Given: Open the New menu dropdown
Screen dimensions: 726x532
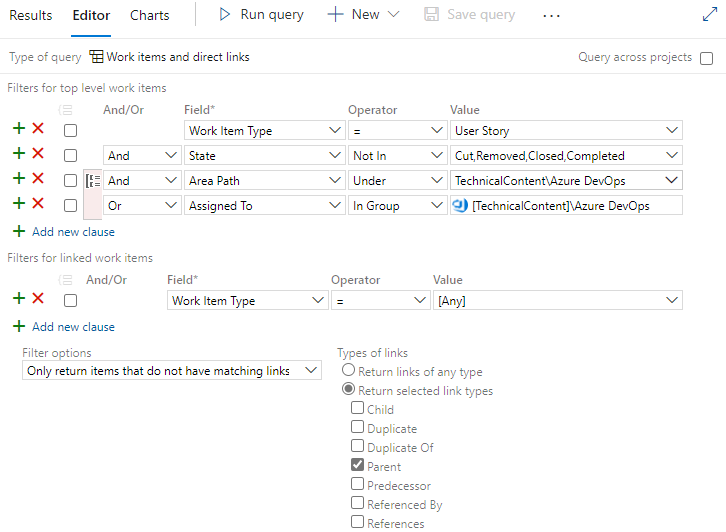Looking at the screenshot, I should pyautogui.click(x=363, y=14).
